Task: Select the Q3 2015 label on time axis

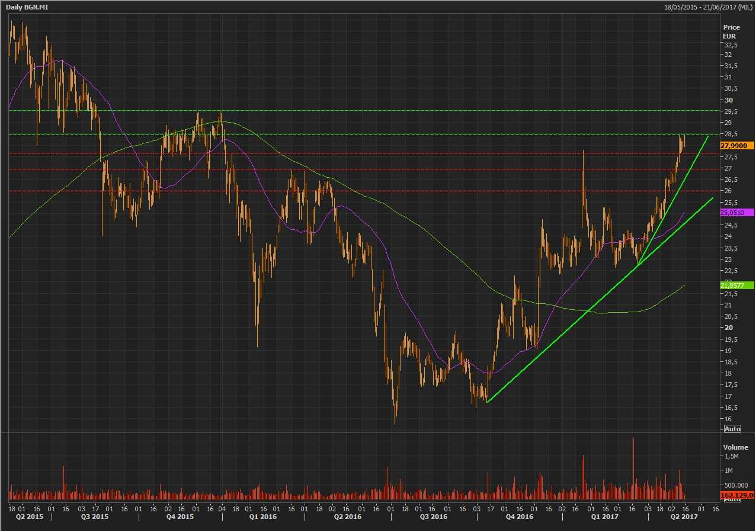Action: (x=95, y=517)
